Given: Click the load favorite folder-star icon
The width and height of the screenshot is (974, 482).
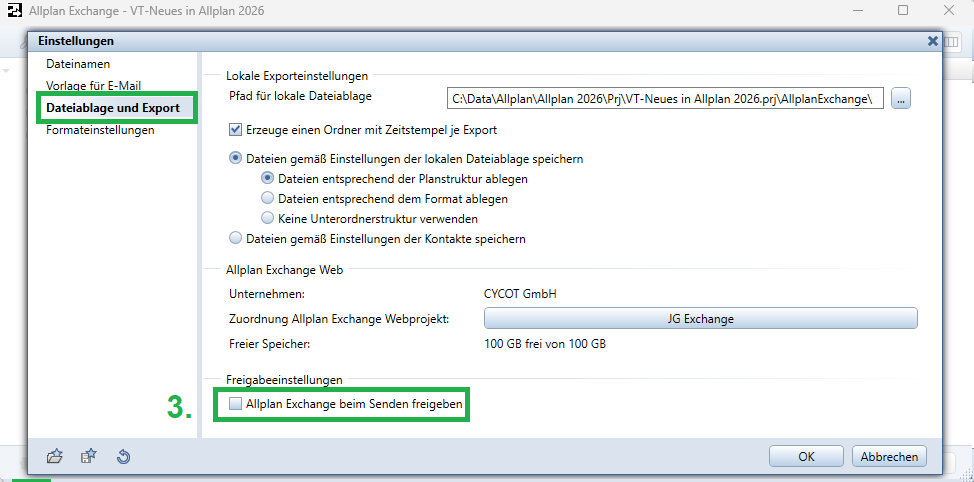Looking at the screenshot, I should 55,457.
